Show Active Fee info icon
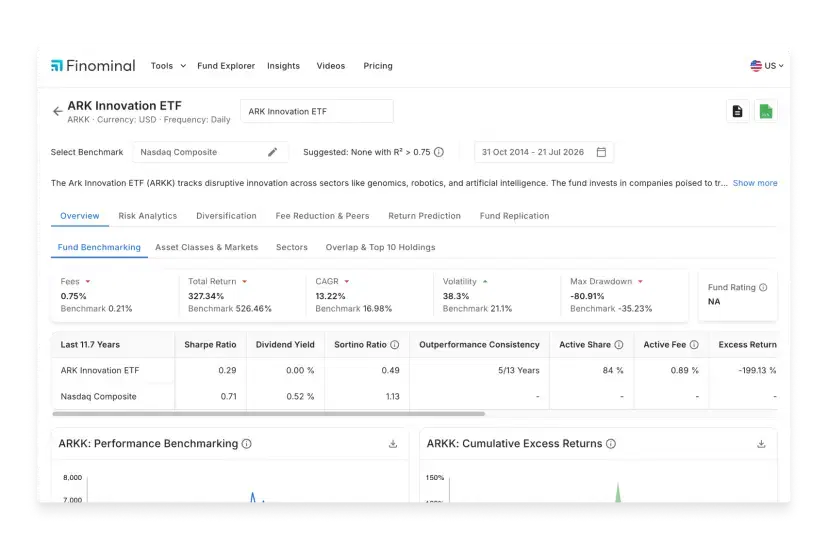 (x=694, y=345)
